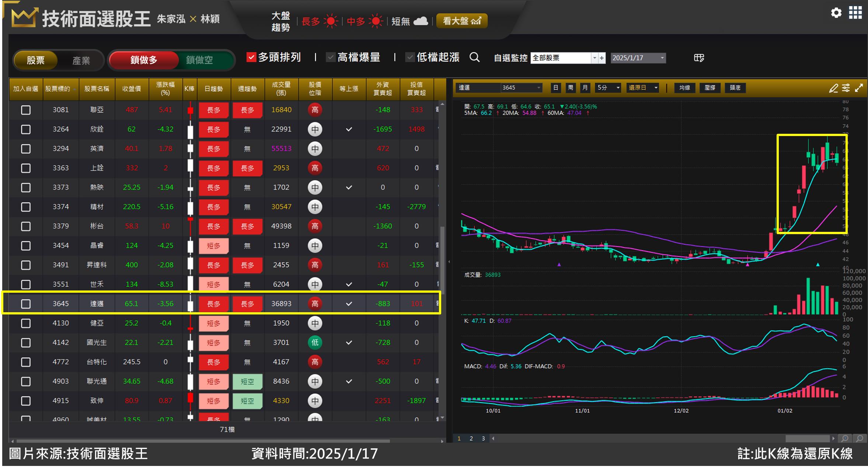
Task: Click the 短無 cloud trend icon
Action: 421,21
